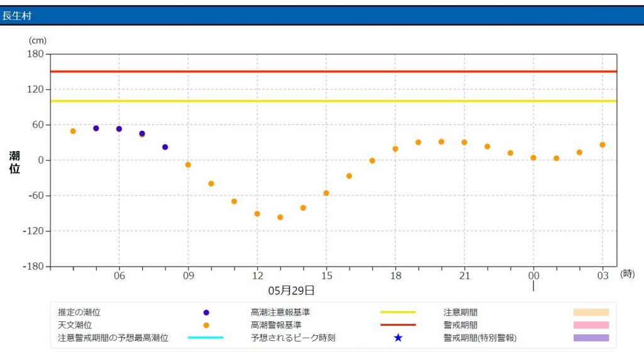
Task: Click the blue estimated tide point at 06 hours
Action: coord(119,129)
